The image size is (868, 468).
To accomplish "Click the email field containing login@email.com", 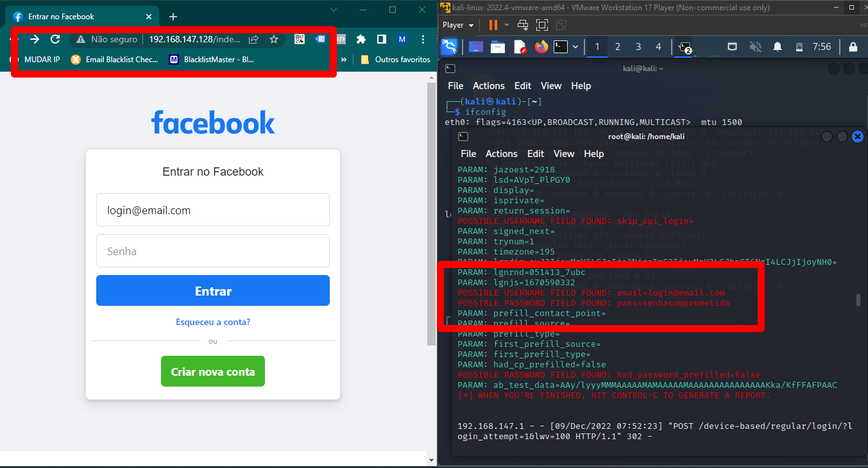I will pos(213,210).
